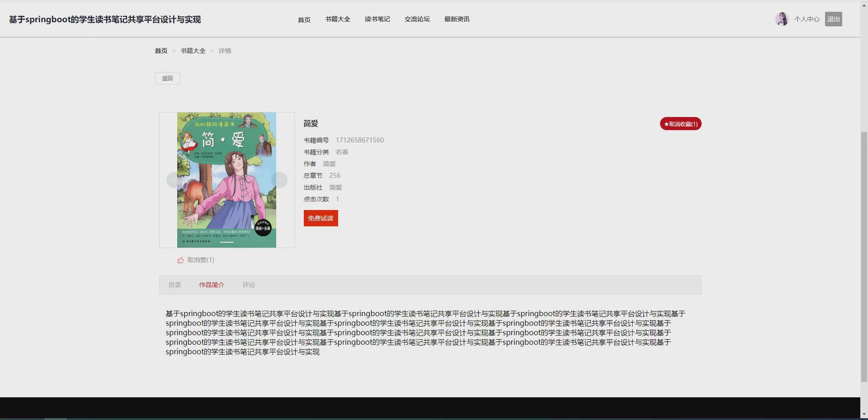Switch to the 评论 tab
The width and height of the screenshot is (868, 420).
coord(249,285)
